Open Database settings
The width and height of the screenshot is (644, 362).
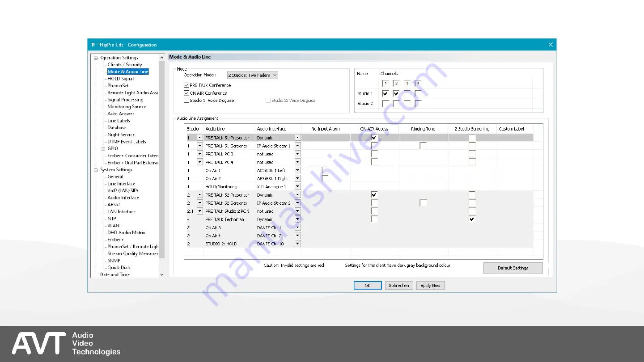pos(117,127)
